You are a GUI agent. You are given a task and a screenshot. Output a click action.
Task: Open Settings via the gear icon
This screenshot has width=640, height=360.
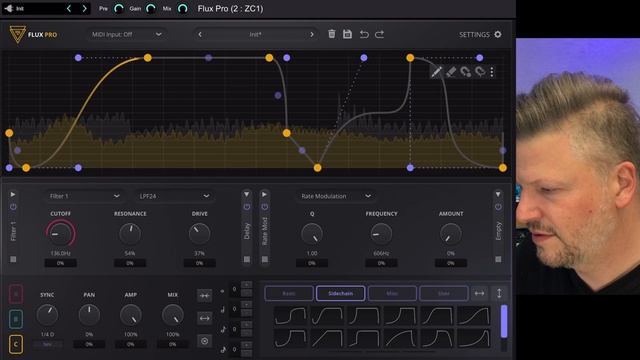click(498, 34)
